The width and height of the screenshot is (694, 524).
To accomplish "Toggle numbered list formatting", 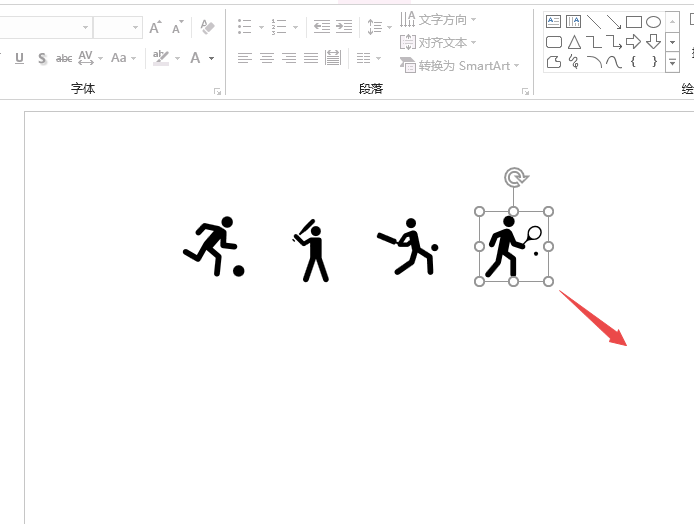I will (279, 27).
